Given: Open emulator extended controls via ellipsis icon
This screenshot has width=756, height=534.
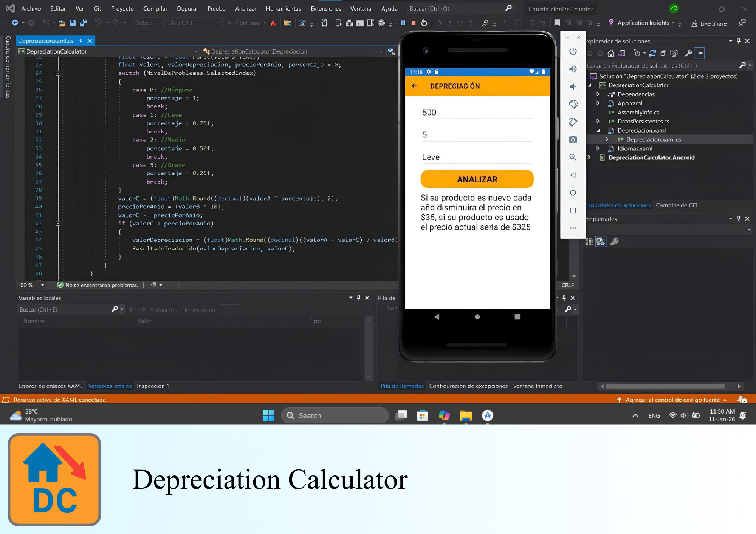Looking at the screenshot, I should (x=573, y=228).
